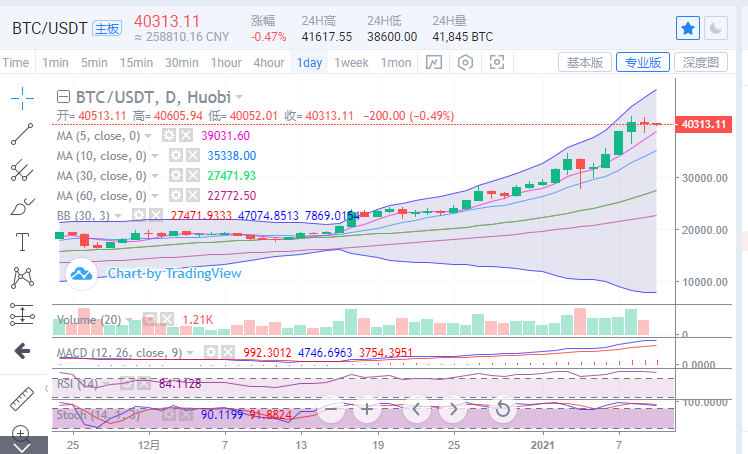Switch to 5min interval
Viewport: 748px width, 454px height.
pyautogui.click(x=94, y=62)
